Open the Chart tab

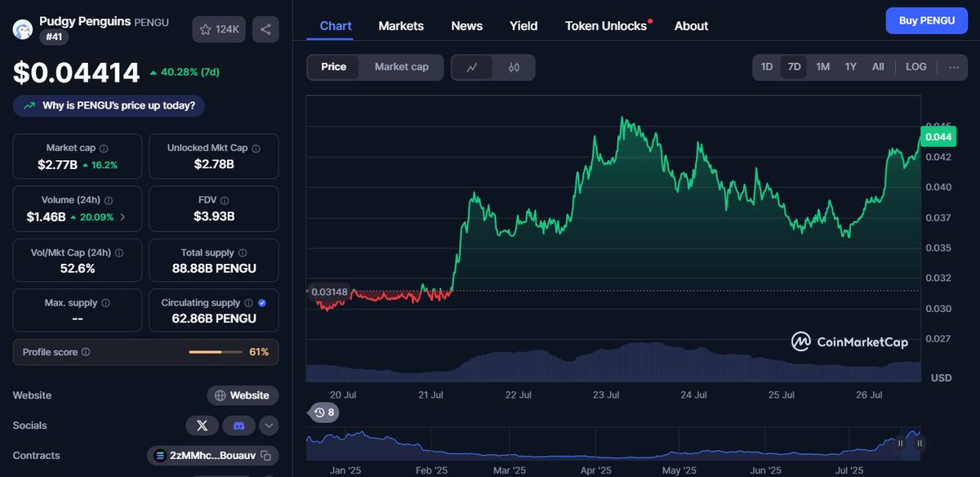click(336, 26)
